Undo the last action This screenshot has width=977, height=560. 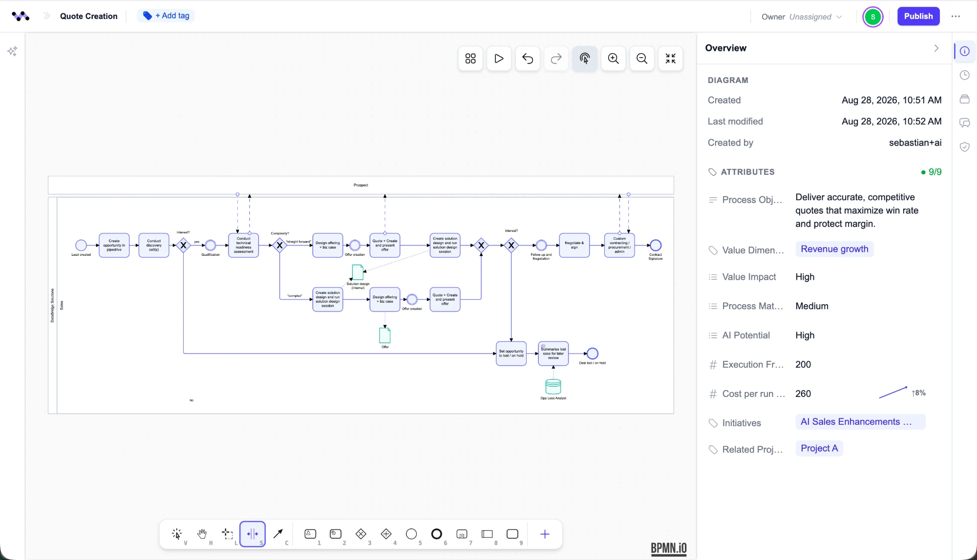(x=528, y=59)
